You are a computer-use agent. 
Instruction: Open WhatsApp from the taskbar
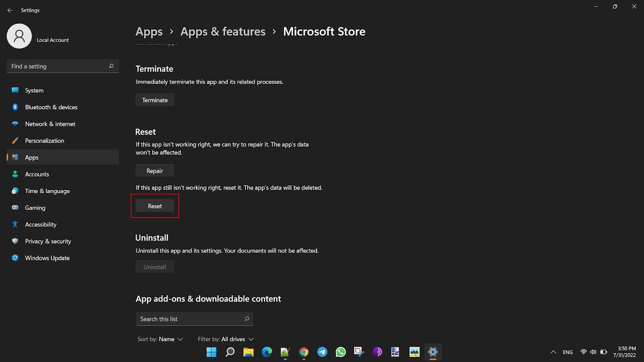[341, 352]
